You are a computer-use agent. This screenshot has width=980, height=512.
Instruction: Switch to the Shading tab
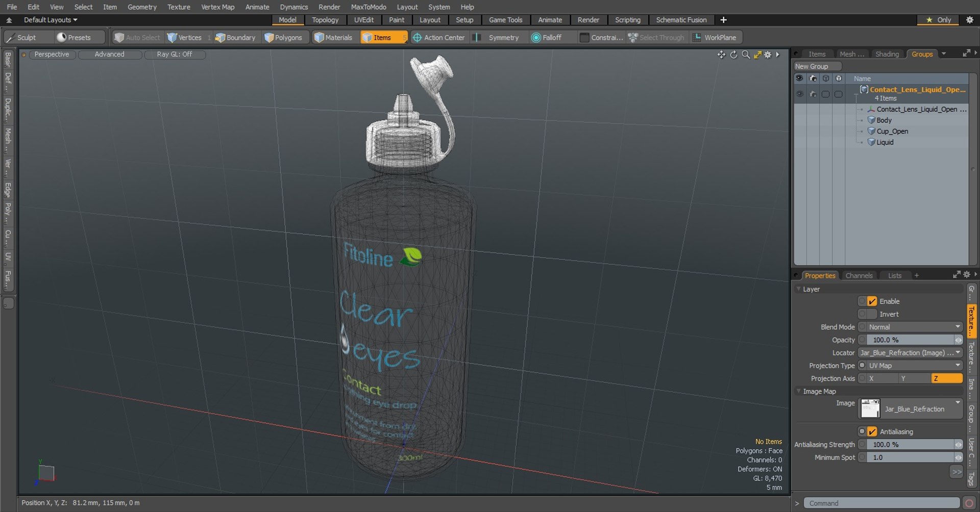[887, 54]
